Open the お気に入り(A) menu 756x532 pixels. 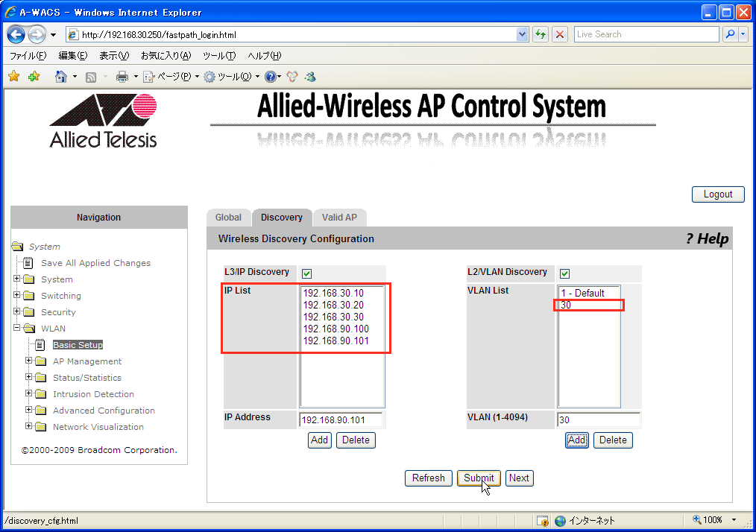166,56
